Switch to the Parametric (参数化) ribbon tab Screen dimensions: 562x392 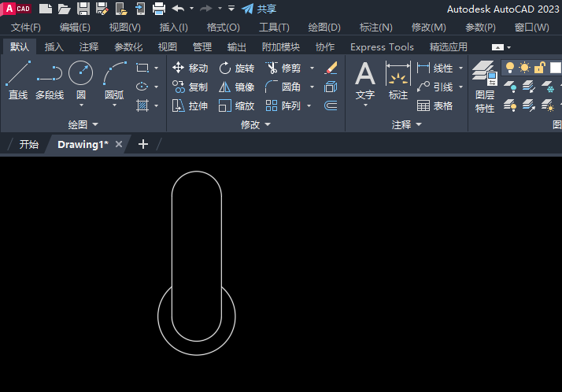128,47
